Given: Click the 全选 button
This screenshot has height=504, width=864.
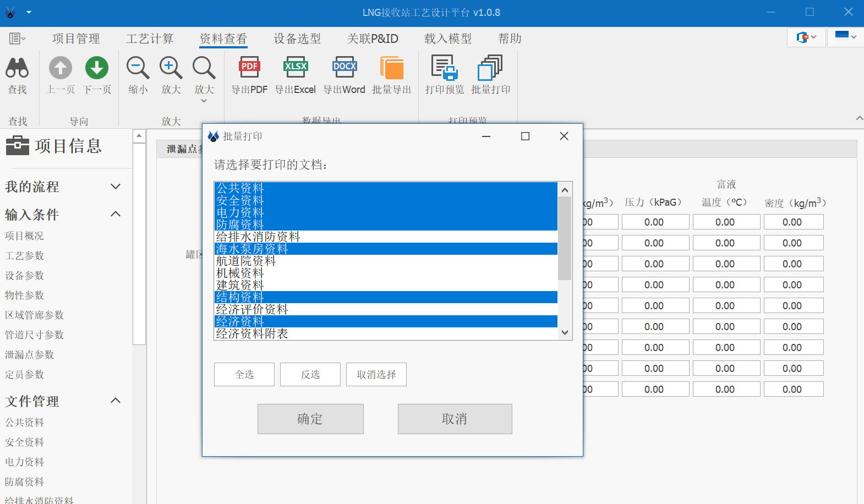Looking at the screenshot, I should 244,374.
